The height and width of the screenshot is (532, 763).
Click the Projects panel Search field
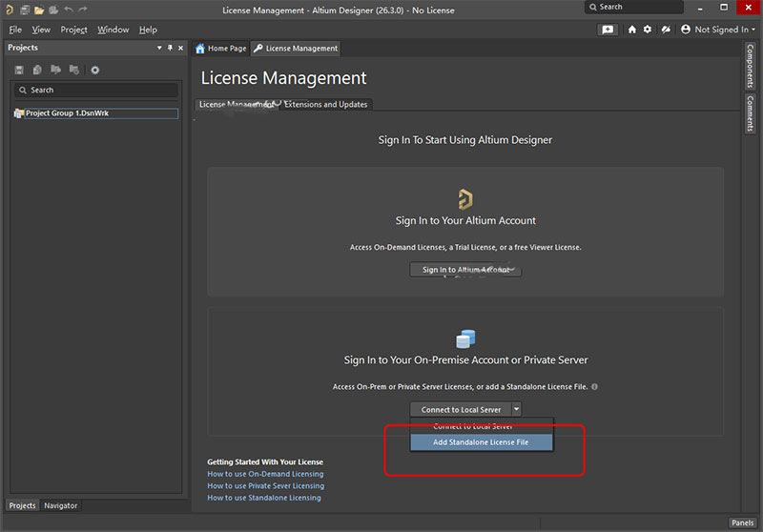coord(96,90)
